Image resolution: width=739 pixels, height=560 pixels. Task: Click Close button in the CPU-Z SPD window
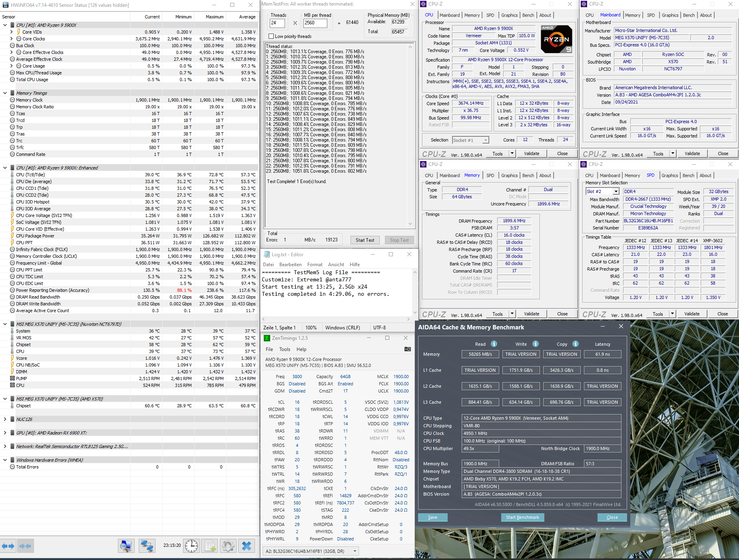point(723,314)
